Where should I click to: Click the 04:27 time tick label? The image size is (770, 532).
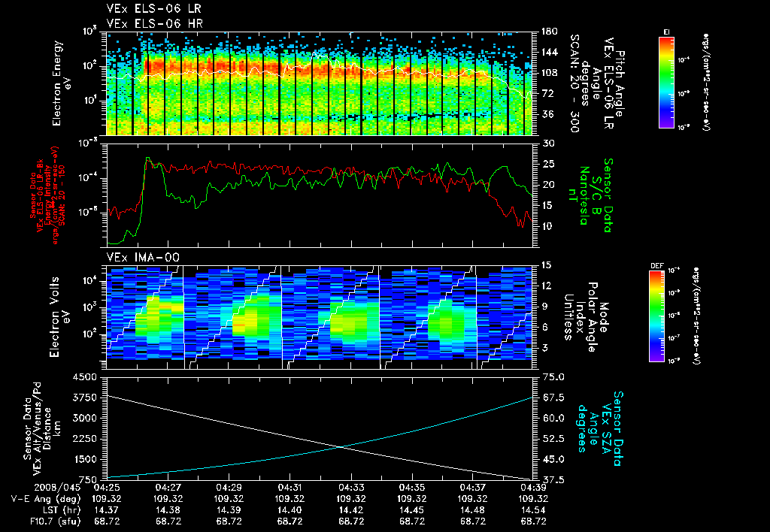click(168, 488)
